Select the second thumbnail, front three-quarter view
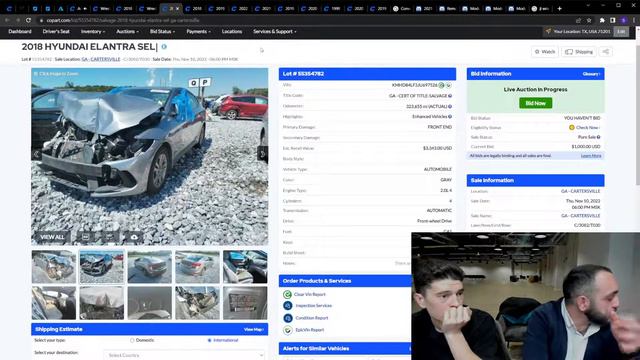This screenshot has width=640, height=360. pyautogui.click(x=102, y=267)
